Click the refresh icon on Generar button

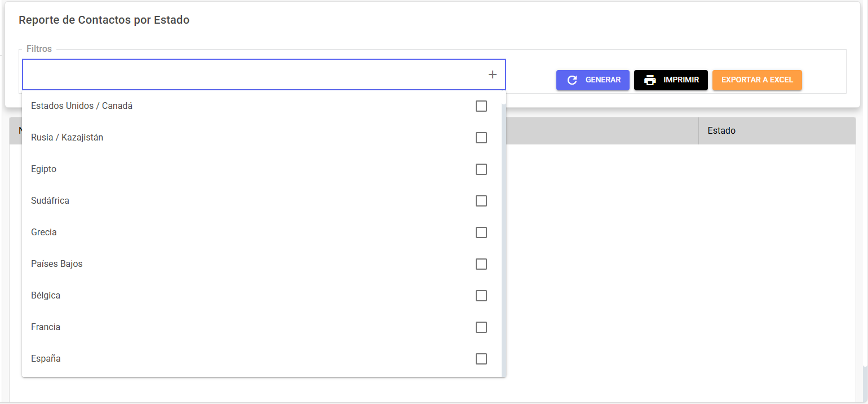tap(572, 80)
